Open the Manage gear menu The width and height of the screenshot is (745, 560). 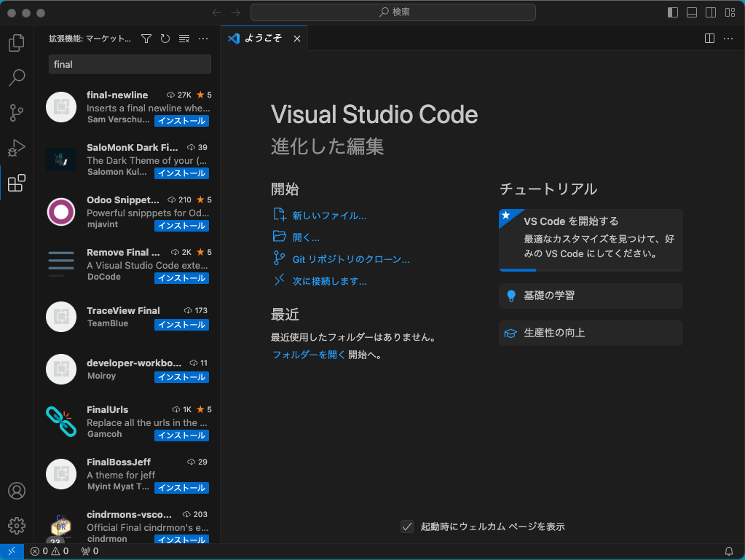pyautogui.click(x=16, y=525)
